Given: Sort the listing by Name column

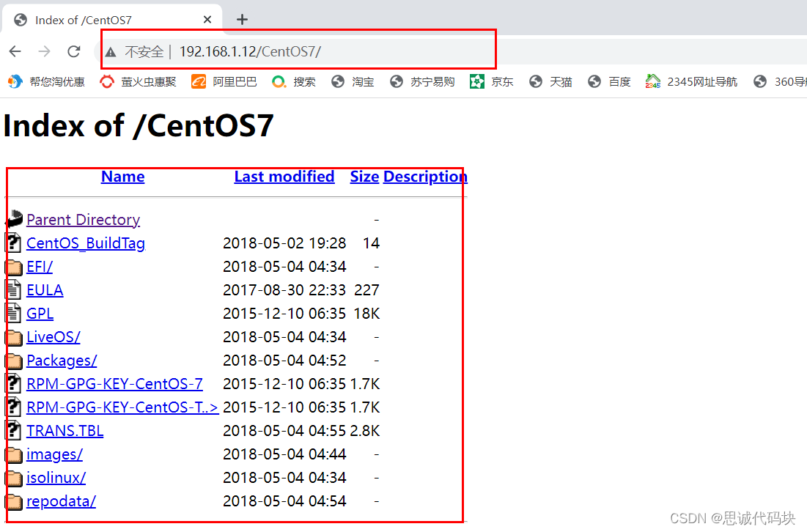Looking at the screenshot, I should (x=122, y=177).
